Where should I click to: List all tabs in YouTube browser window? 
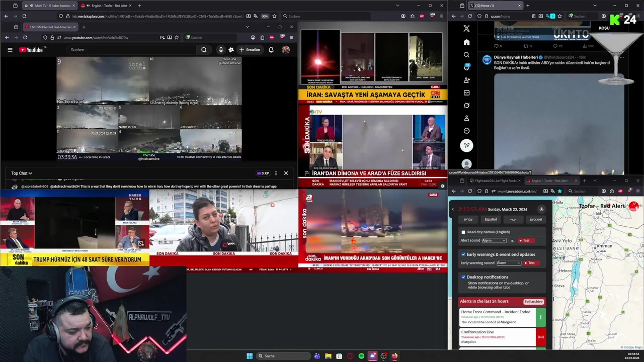coord(247,27)
